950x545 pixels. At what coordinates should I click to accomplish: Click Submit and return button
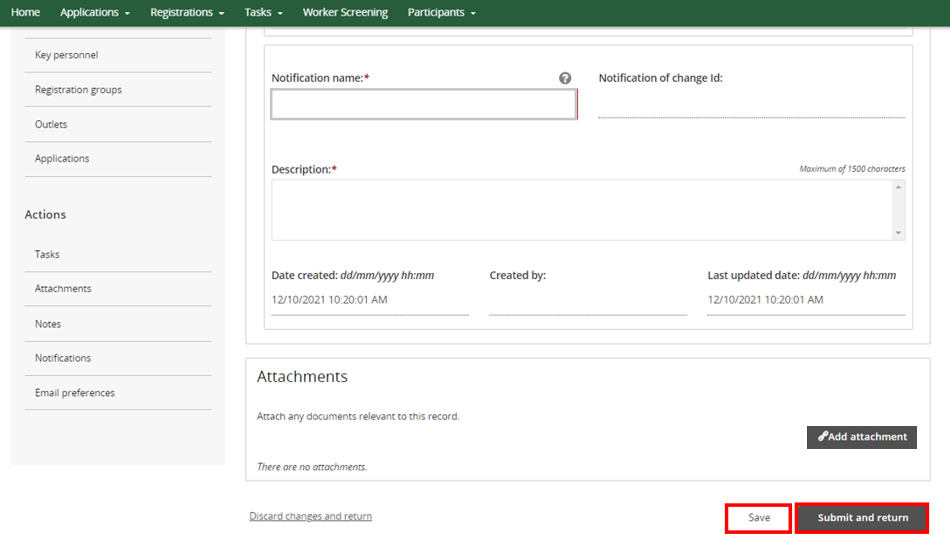862,518
